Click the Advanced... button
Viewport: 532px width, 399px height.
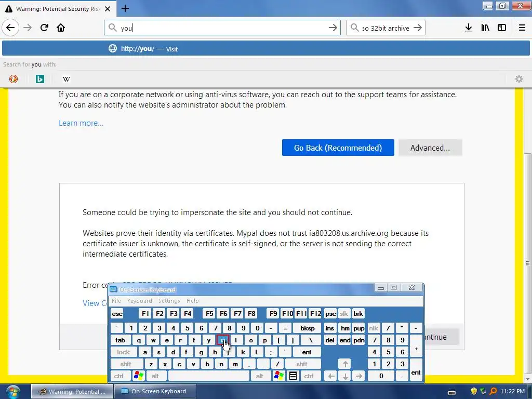(430, 148)
